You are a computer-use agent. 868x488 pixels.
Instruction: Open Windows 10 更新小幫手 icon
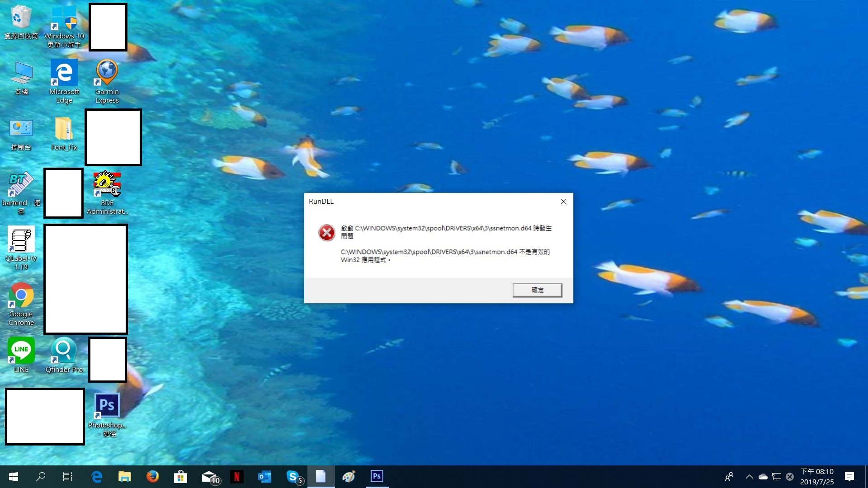tap(64, 19)
